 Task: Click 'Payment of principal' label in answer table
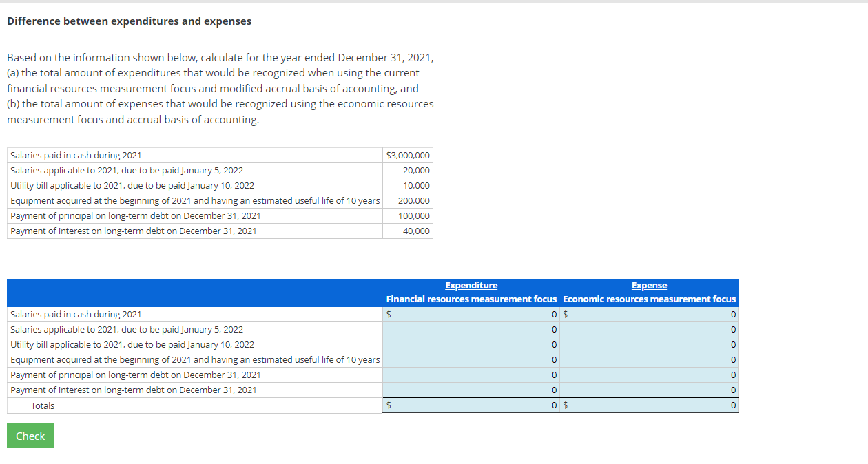(136, 375)
